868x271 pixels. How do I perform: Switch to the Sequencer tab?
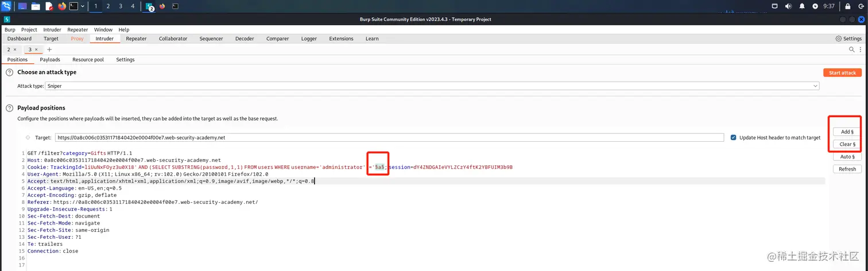click(x=211, y=38)
